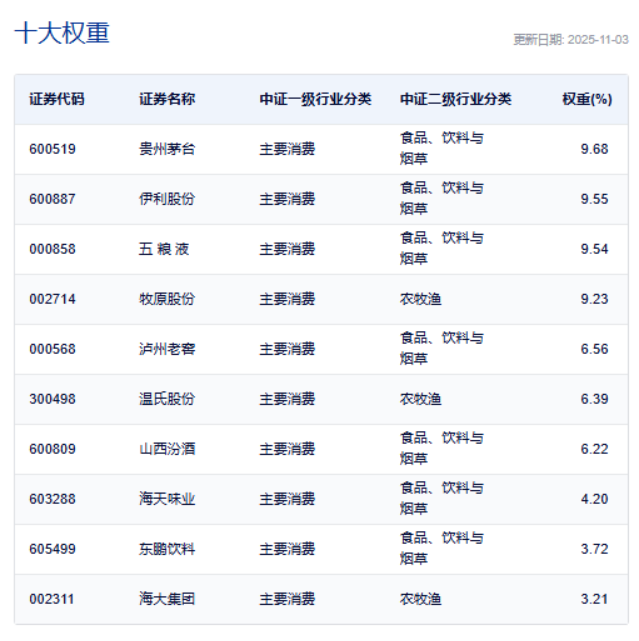Viewport: 639px width, 641px height.
Task: Select stock code 002714
Action: (x=52, y=299)
